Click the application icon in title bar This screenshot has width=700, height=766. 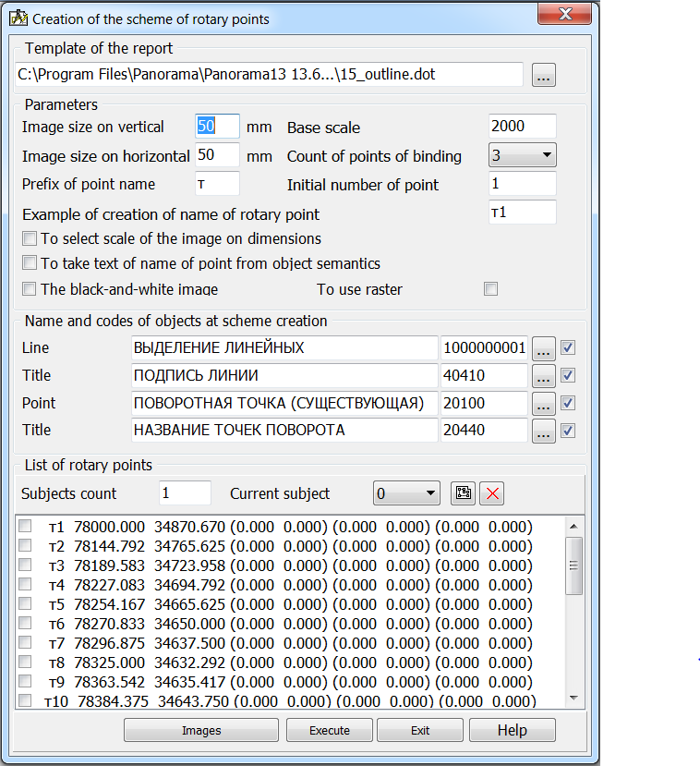[18, 18]
